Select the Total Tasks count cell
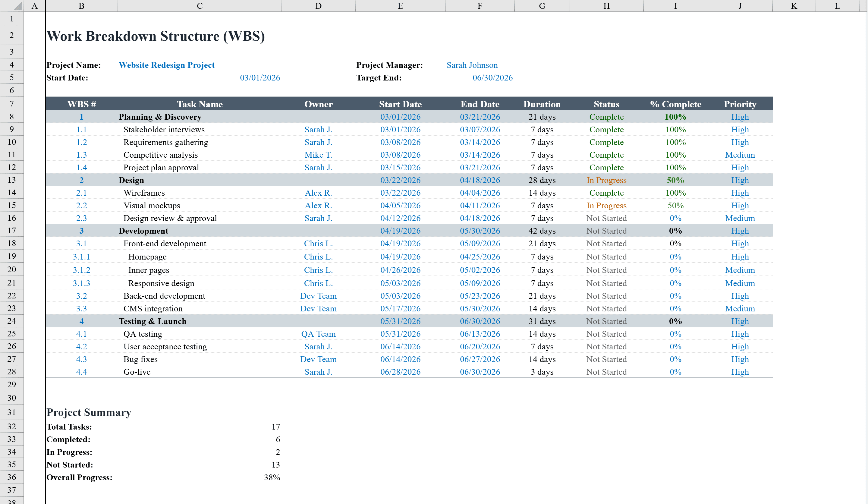Viewport: 868px width, 504px height. (276, 426)
